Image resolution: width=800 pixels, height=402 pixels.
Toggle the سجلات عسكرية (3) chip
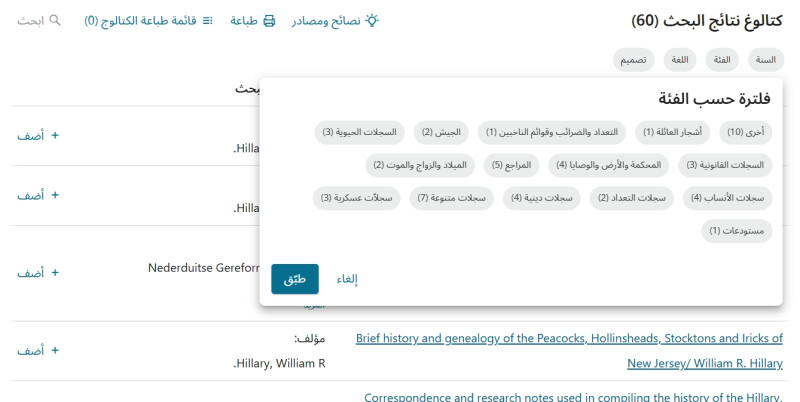[357, 197]
